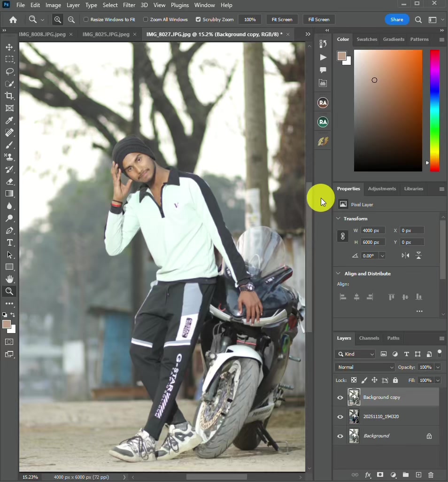This screenshot has height=482, width=448.
Task: Click the Fit Screen button
Action: coord(282,19)
